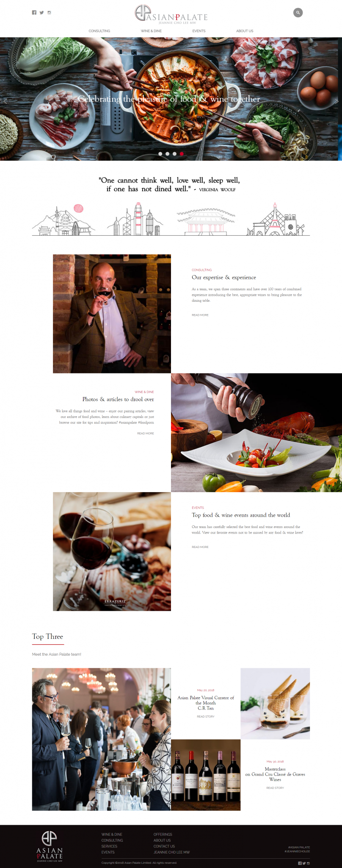Select the second carousel dot
Viewport: 342px width, 868px height.
click(x=168, y=154)
